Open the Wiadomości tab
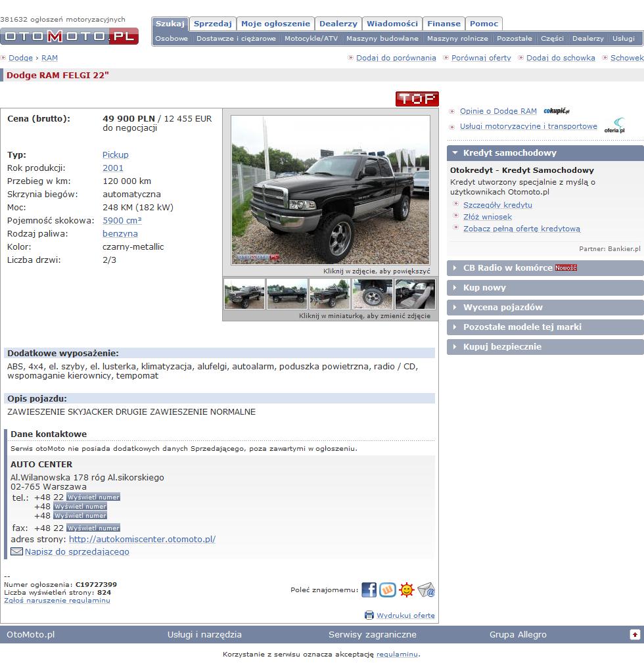 tap(392, 24)
